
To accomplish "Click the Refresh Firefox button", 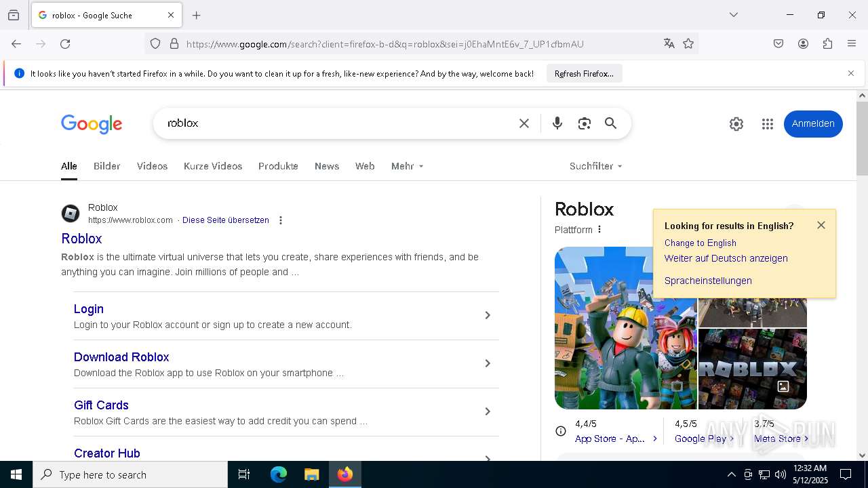I will (584, 73).
